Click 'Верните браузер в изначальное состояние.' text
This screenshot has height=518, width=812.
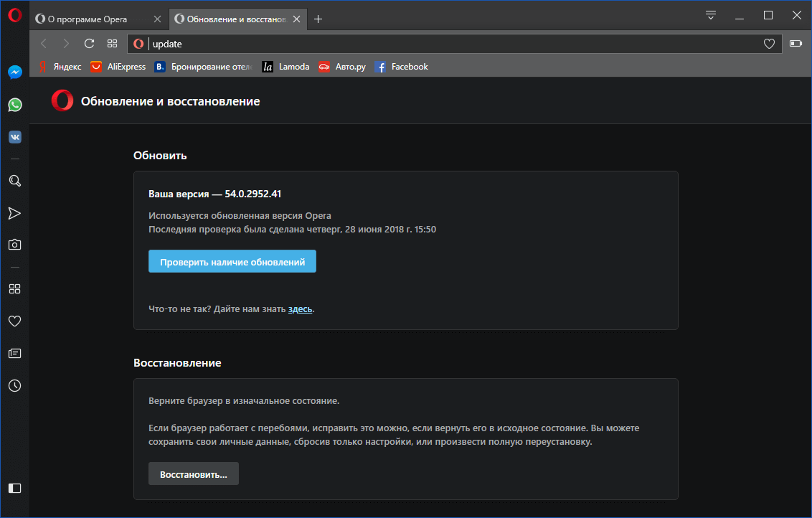pos(244,401)
